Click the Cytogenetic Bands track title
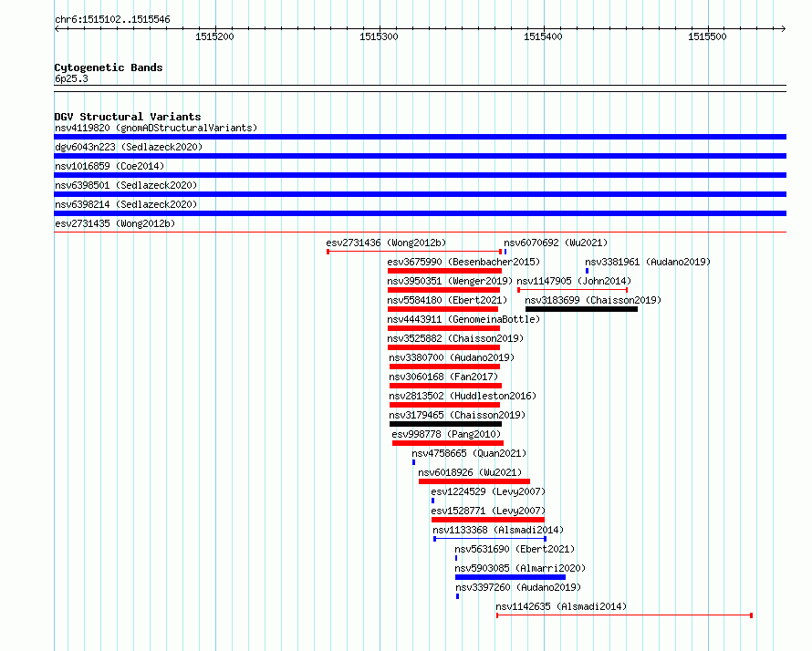812x651 pixels. 109,67
